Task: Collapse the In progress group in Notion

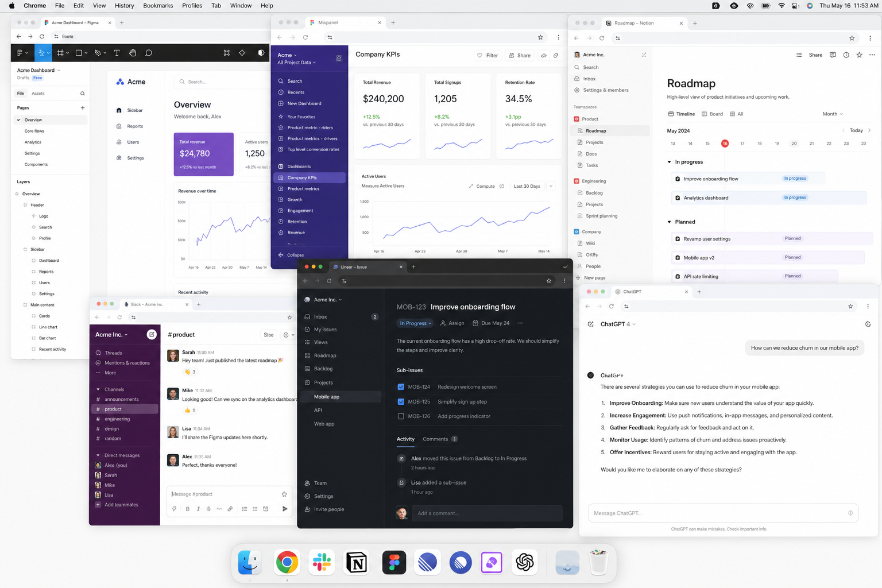Action: (x=670, y=162)
